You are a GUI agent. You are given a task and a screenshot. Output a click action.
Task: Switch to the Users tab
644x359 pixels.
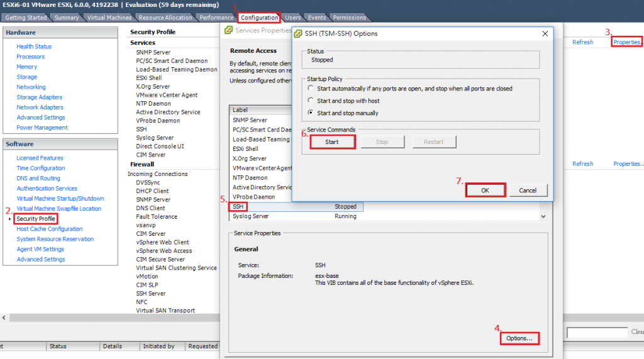click(293, 18)
